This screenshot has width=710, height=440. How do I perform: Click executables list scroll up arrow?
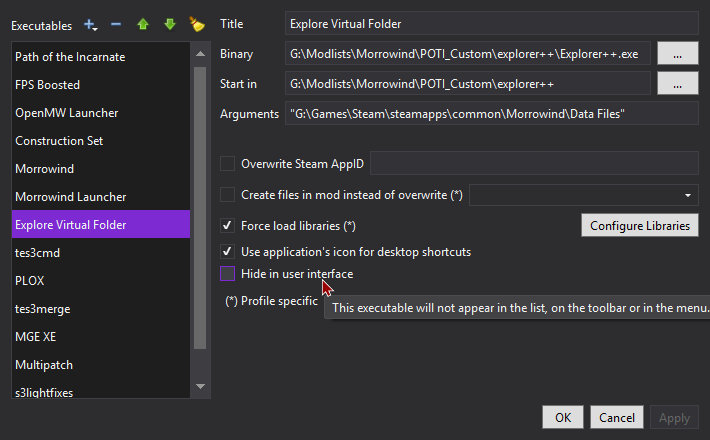tap(200, 54)
